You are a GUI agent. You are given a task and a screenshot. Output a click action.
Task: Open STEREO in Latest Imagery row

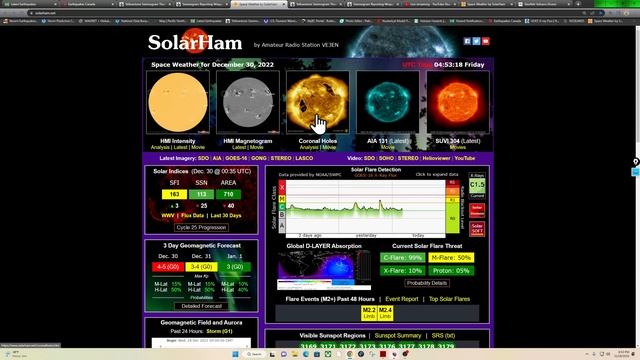tap(281, 158)
